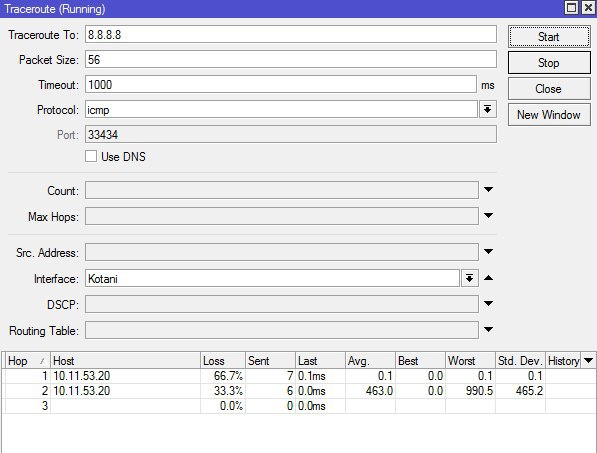Expand the Src. Address field arrow
The image size is (597, 453).
tap(488, 251)
